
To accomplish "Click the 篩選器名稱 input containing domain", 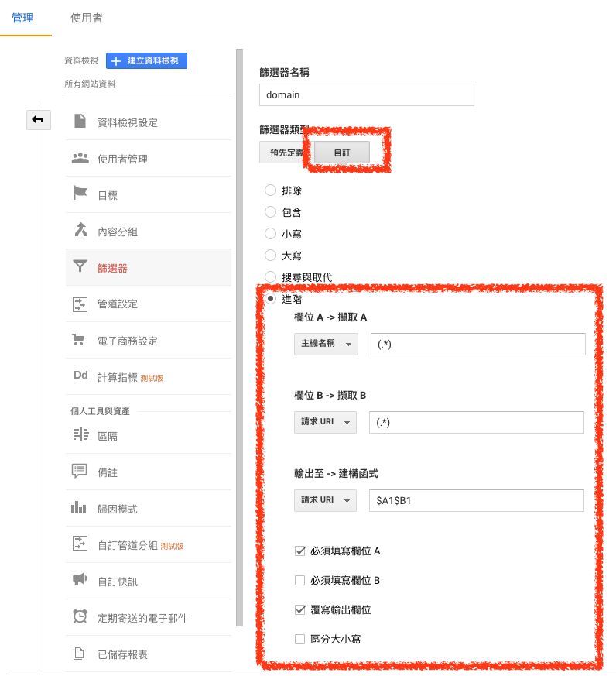I will (x=367, y=94).
